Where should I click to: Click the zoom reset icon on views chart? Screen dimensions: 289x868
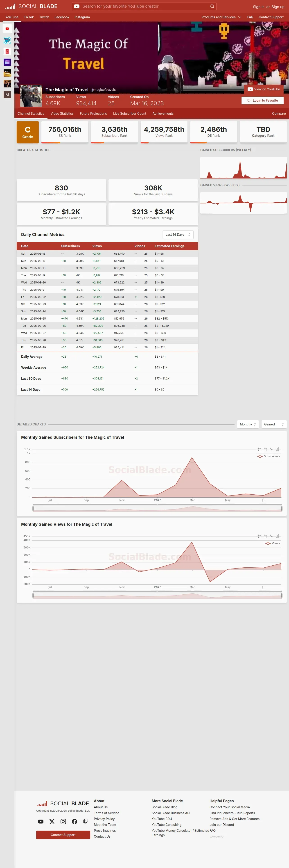point(265,536)
